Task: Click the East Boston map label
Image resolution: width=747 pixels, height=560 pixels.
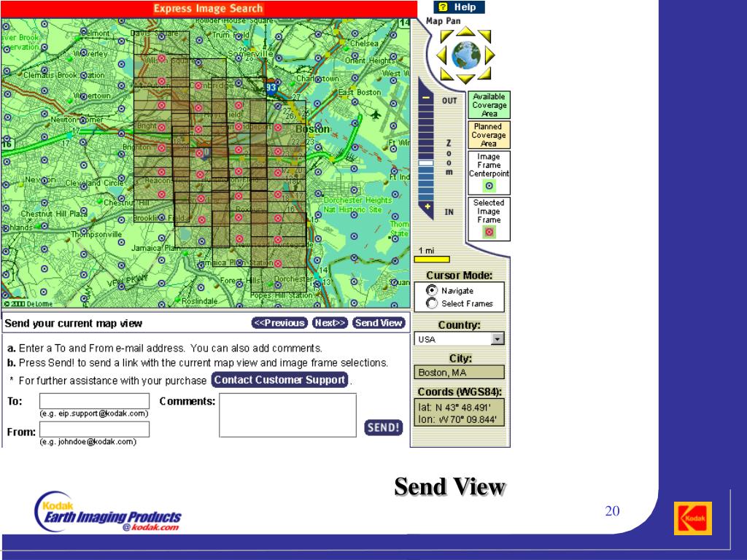Action: pyautogui.click(x=360, y=92)
